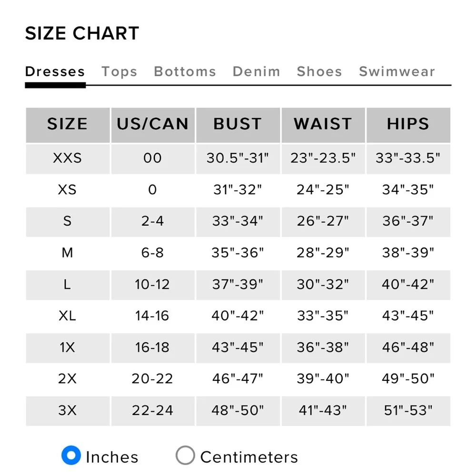Image resolution: width=476 pixels, height=476 pixels.
Task: Click the HIPS column header
Action: [x=408, y=124]
